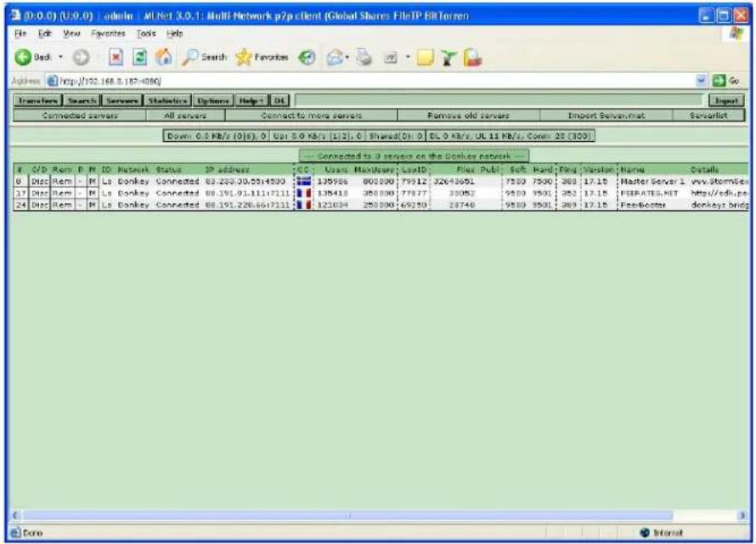Open the Edit menu
The width and height of the screenshot is (756, 544).
point(45,33)
